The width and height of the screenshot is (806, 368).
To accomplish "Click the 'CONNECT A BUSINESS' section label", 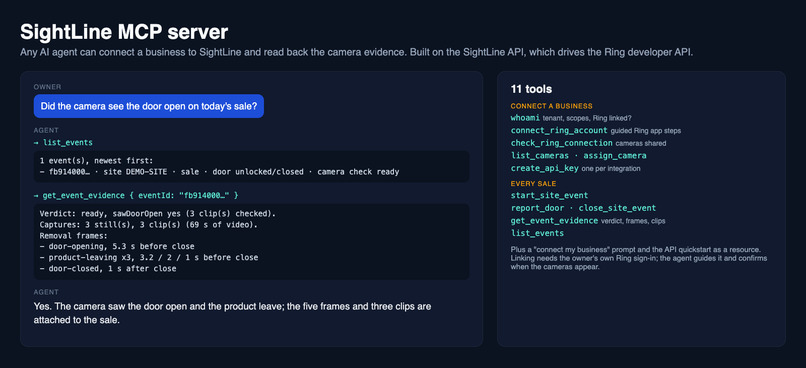I will coord(552,106).
